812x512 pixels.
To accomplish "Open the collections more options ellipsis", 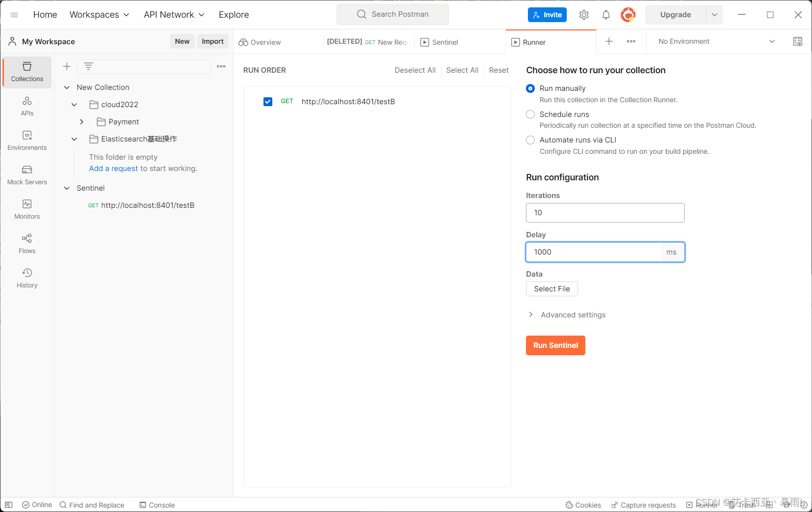I will click(221, 66).
